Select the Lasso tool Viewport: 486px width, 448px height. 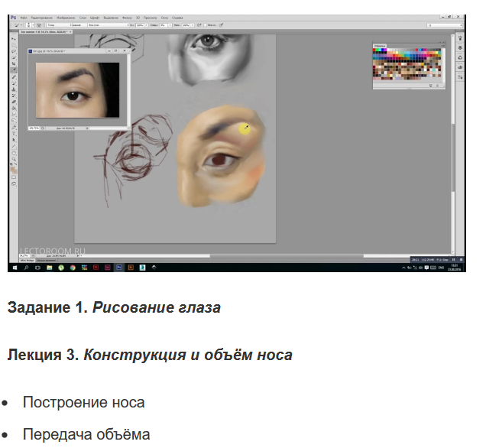pos(14,51)
